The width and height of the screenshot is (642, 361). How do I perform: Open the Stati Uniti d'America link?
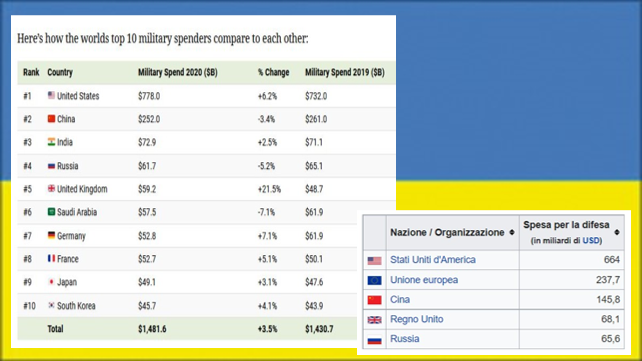433,260
